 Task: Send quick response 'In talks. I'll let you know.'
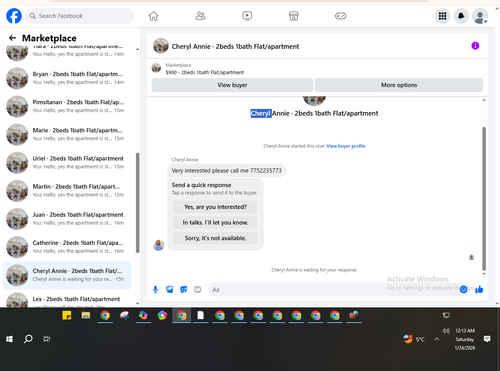tap(215, 223)
